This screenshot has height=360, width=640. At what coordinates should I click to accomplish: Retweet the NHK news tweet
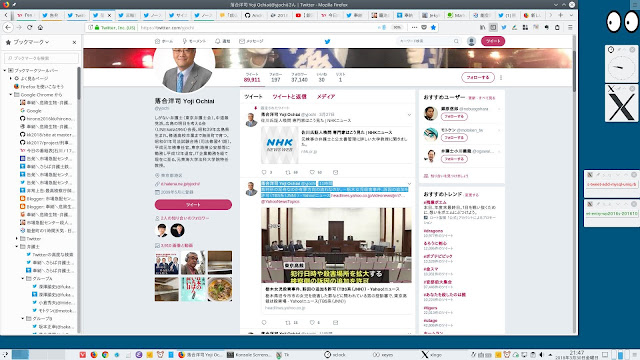288,172
